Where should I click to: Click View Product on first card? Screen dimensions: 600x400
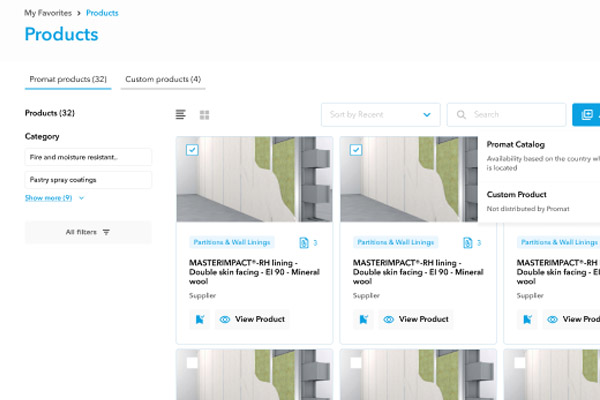(253, 319)
